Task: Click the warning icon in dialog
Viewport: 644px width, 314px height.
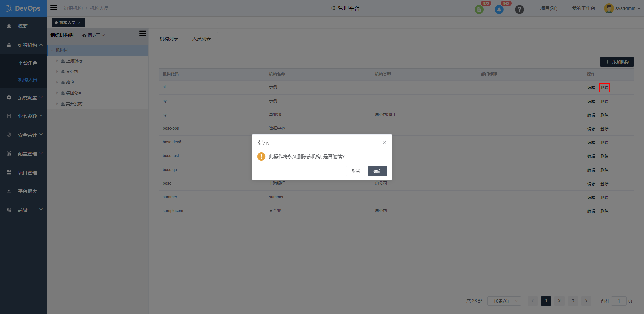Action: click(261, 156)
